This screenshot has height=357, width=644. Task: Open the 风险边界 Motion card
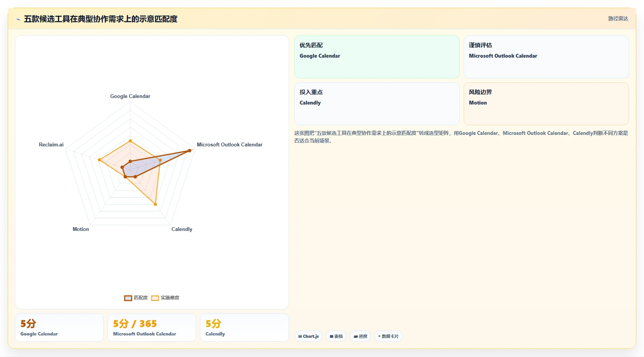point(546,104)
